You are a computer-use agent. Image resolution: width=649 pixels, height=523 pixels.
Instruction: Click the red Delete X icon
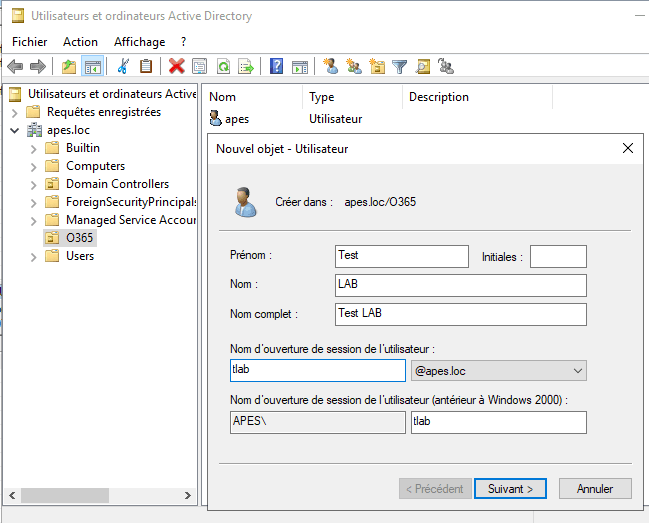(x=177, y=67)
